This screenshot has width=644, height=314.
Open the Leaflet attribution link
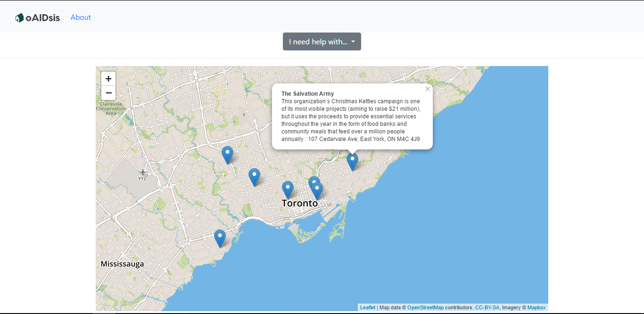pos(368,307)
